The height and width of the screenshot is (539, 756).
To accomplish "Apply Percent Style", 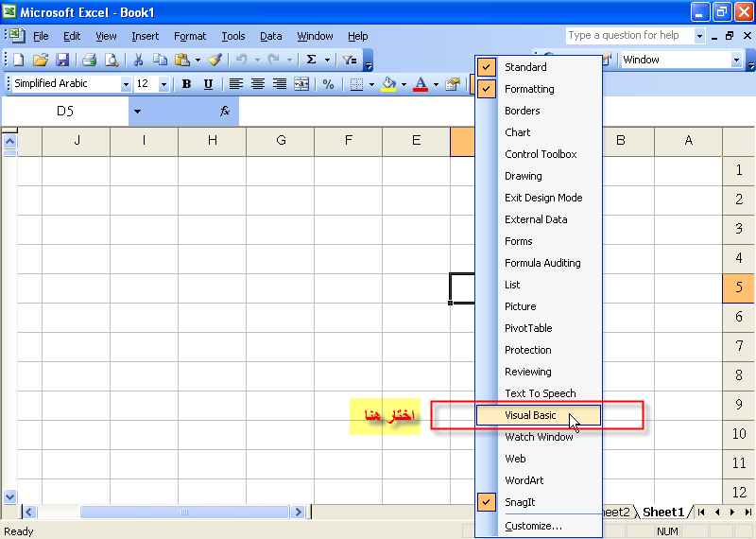I will 328,84.
